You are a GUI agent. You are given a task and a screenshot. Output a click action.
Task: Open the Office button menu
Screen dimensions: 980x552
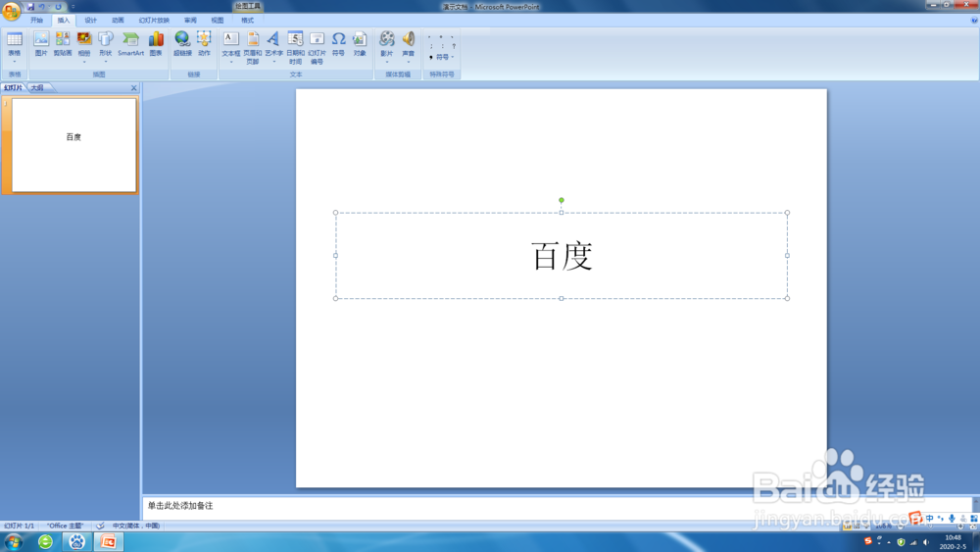(11, 11)
